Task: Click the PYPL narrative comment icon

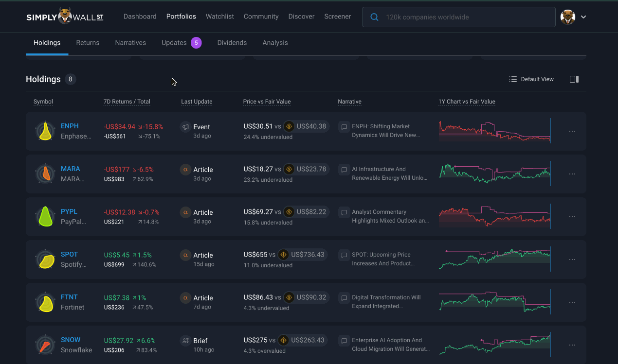Action: click(344, 212)
